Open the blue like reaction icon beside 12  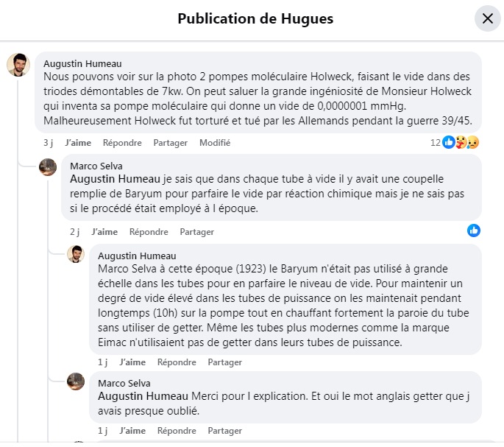(x=449, y=142)
